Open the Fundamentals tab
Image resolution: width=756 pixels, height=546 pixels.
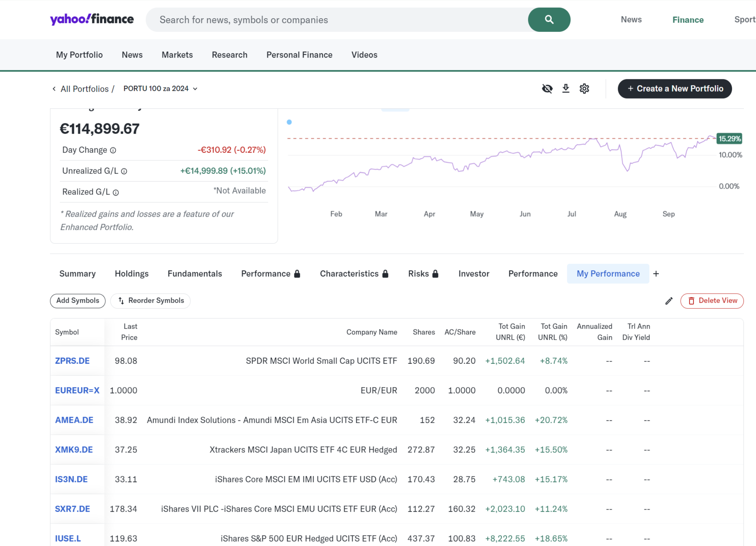click(x=195, y=274)
